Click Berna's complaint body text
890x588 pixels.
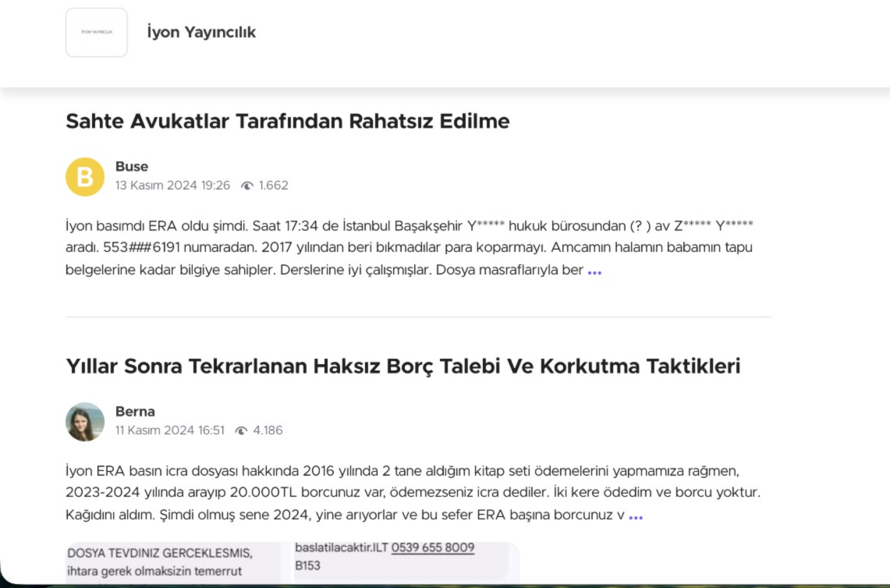pyautogui.click(x=390, y=488)
